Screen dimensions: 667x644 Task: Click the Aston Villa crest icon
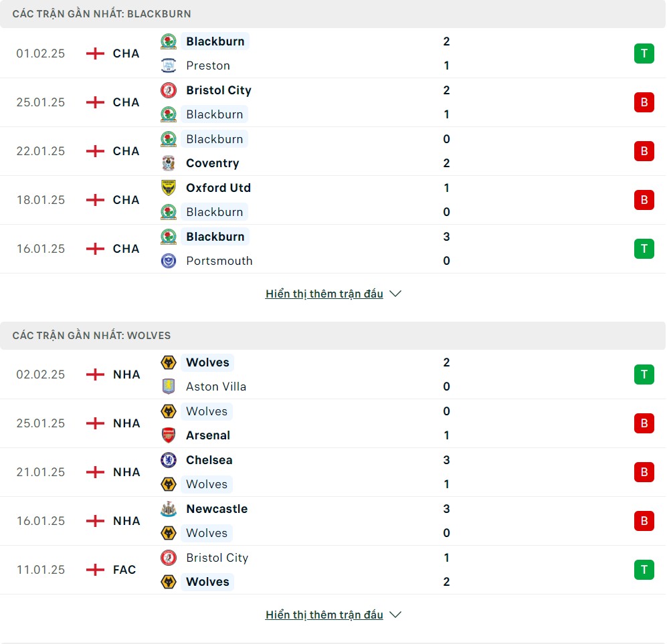coord(169,387)
